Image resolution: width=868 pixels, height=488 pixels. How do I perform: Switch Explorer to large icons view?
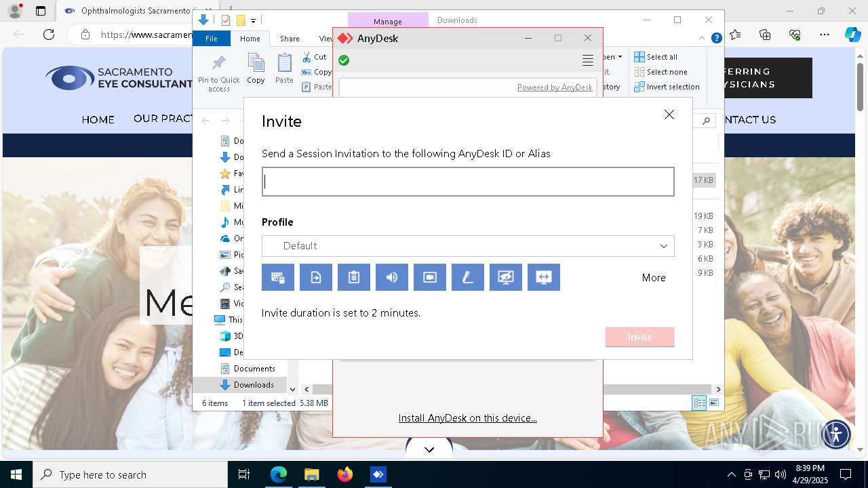pos(713,403)
